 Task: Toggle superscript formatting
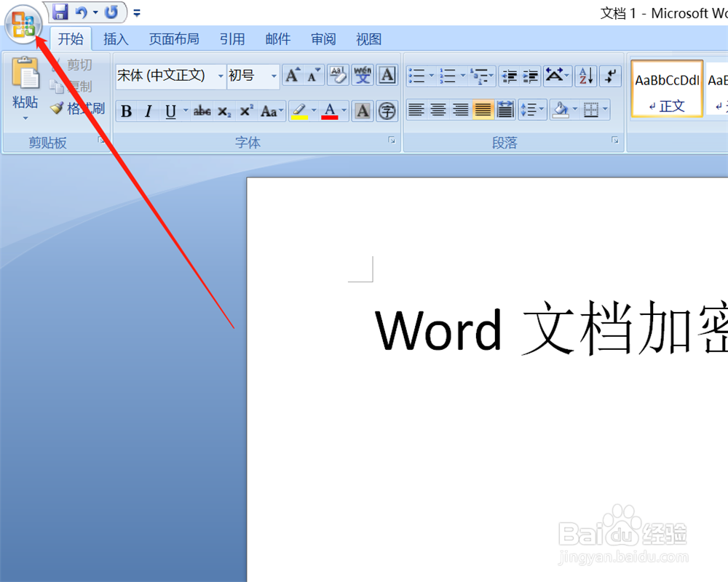[x=246, y=111]
